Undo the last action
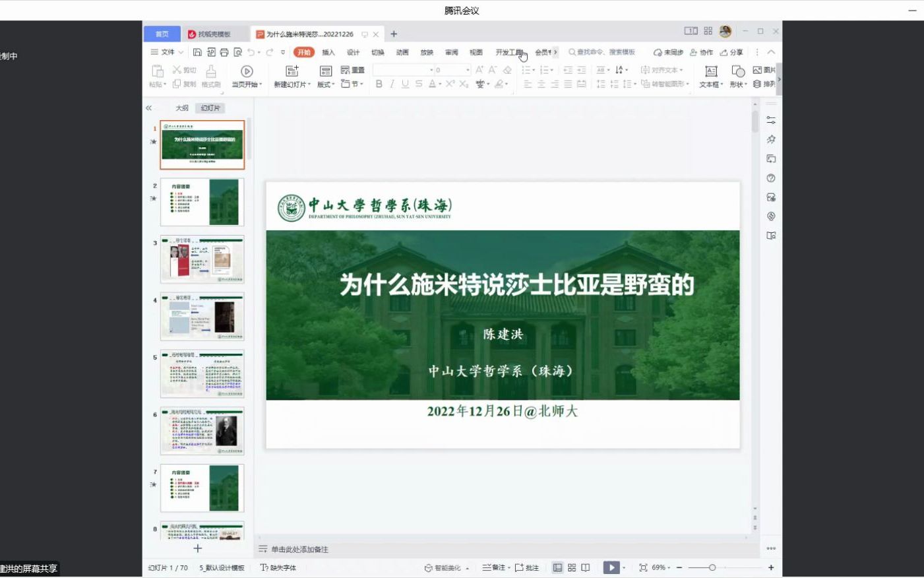Viewport: 924px width, 578px height. tap(251, 52)
